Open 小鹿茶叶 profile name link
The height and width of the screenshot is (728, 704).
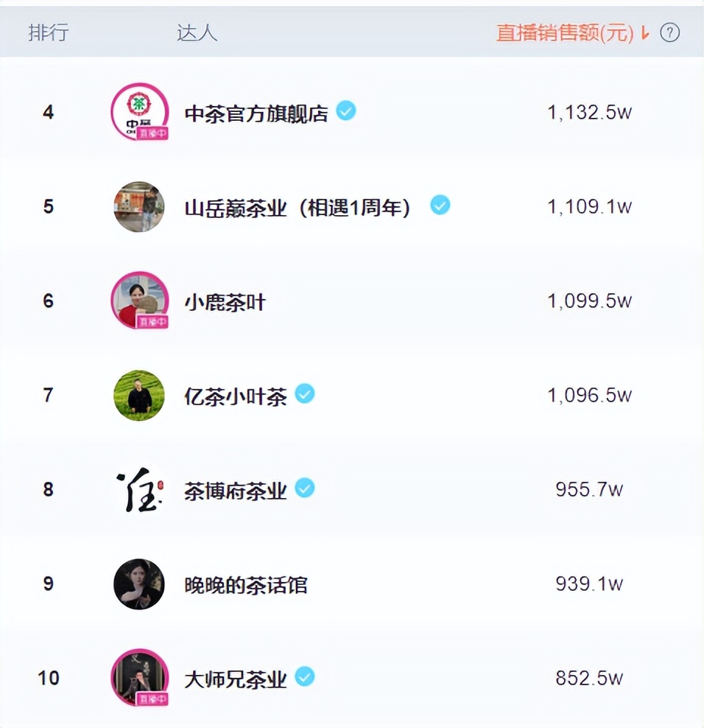(x=225, y=302)
